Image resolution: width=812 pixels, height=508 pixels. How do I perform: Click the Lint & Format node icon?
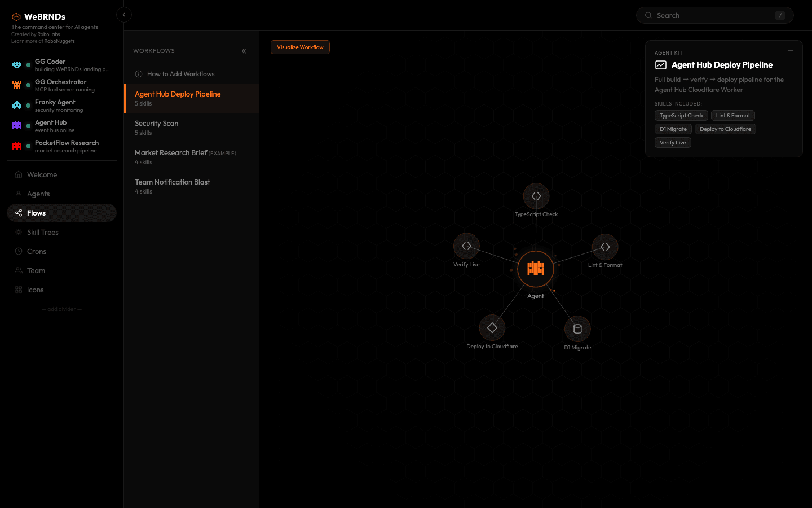tap(605, 247)
